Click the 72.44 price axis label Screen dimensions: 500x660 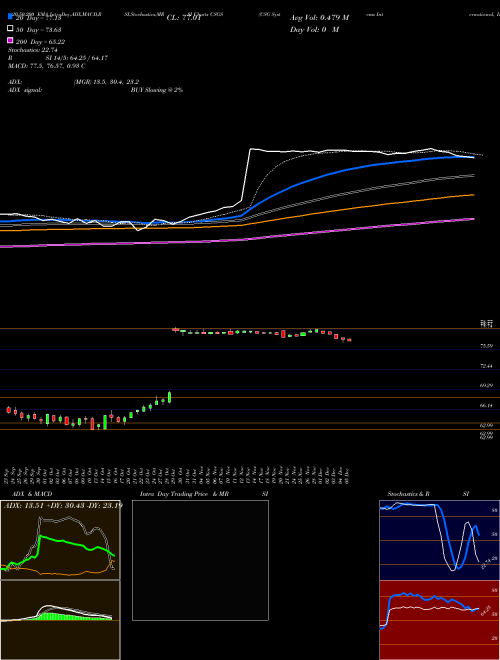[x=487, y=366]
